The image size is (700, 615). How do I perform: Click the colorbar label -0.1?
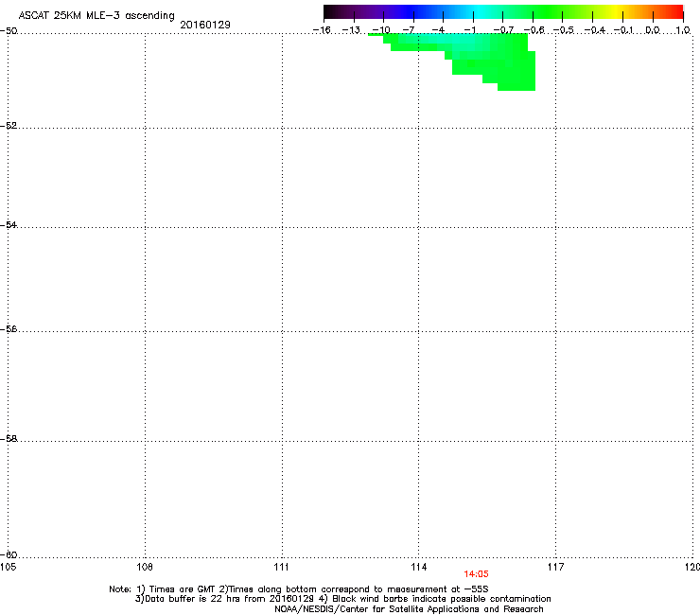624,30
